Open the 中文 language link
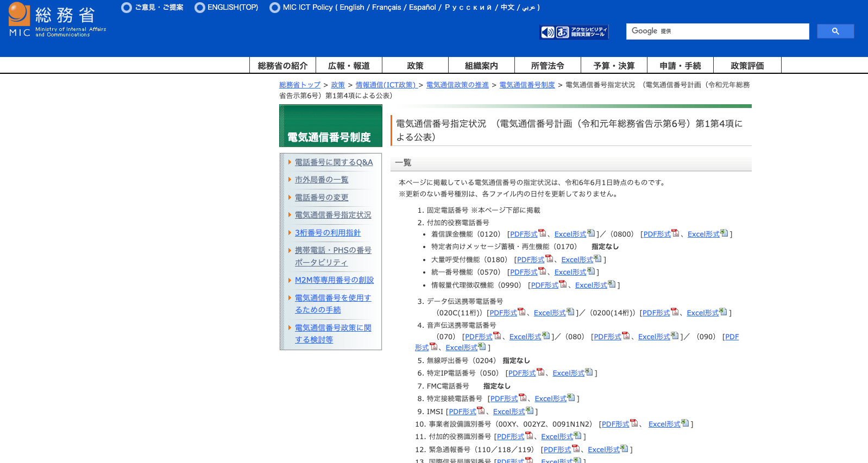 click(507, 8)
